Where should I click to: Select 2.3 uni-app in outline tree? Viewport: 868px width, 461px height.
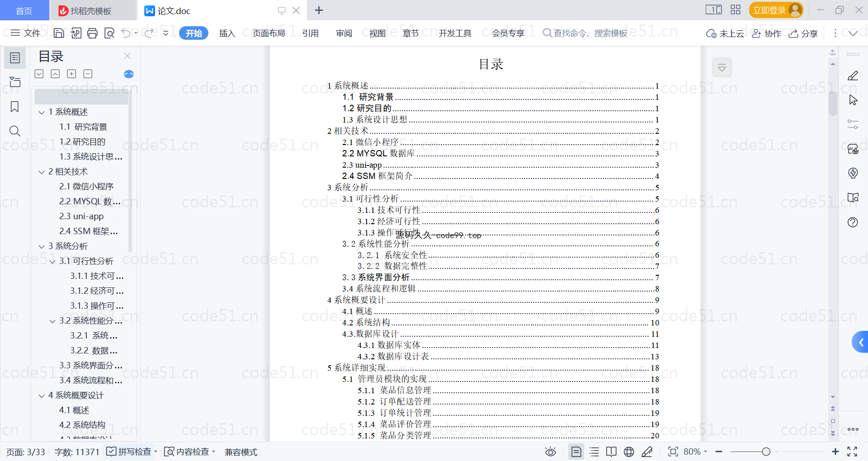(81, 216)
